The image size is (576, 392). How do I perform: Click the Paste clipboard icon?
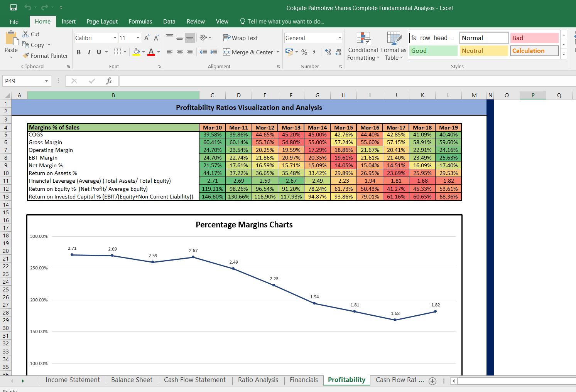(x=12, y=38)
